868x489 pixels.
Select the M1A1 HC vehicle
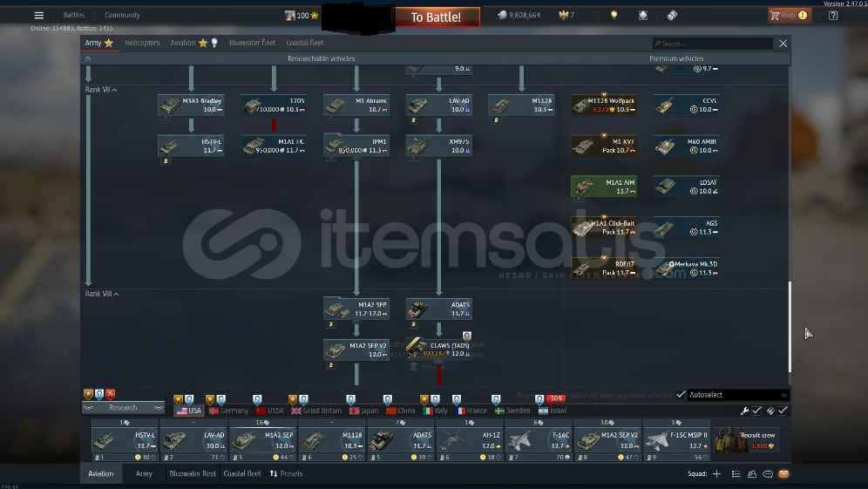274,146
